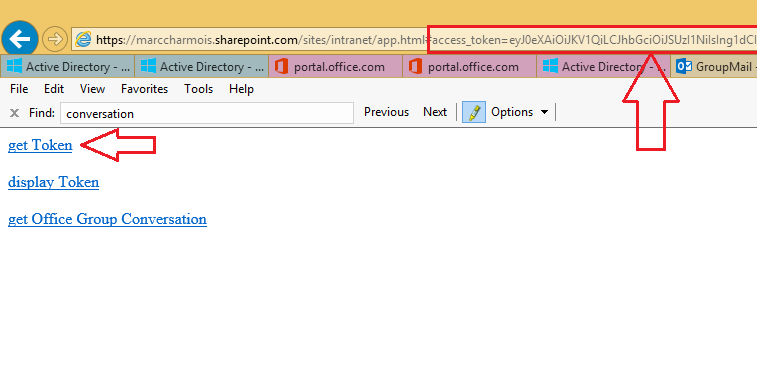This screenshot has width=757, height=371.
Task: Close the Find bar with the X icon
Action: point(14,113)
